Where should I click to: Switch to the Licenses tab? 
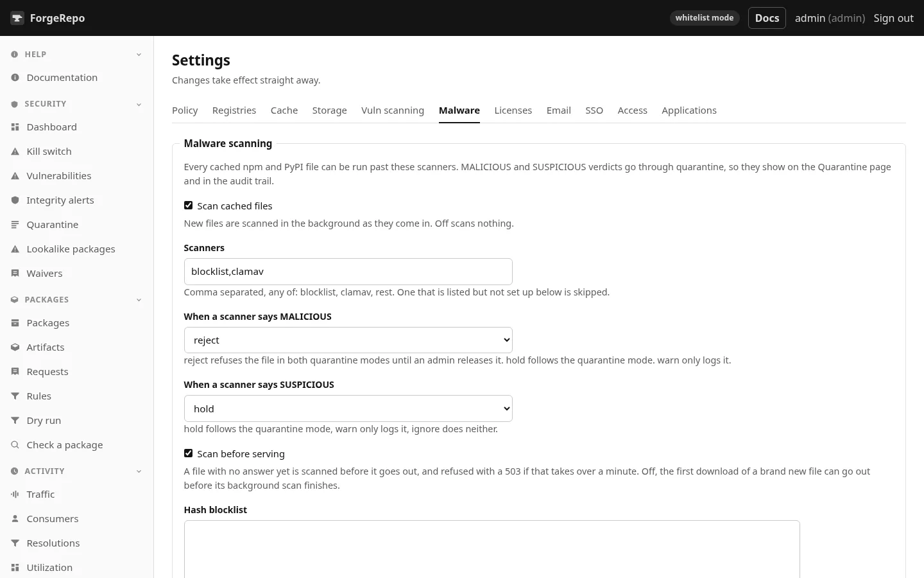513,110
